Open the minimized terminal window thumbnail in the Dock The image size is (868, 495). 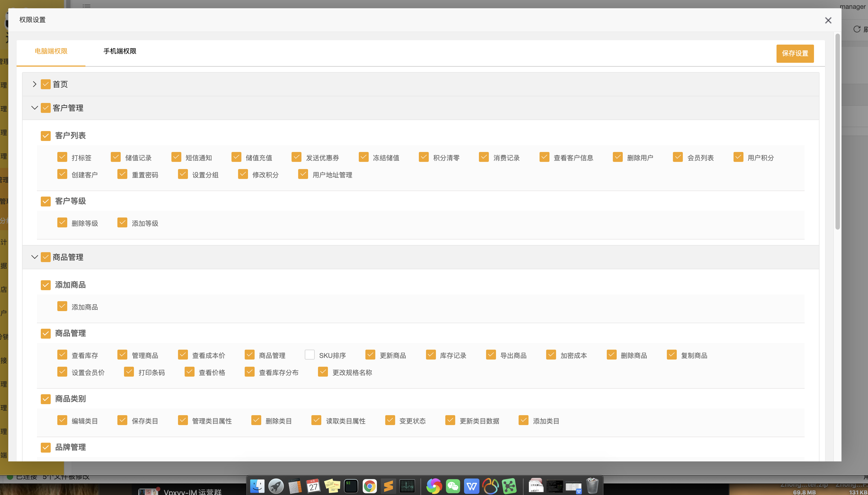coord(555,486)
